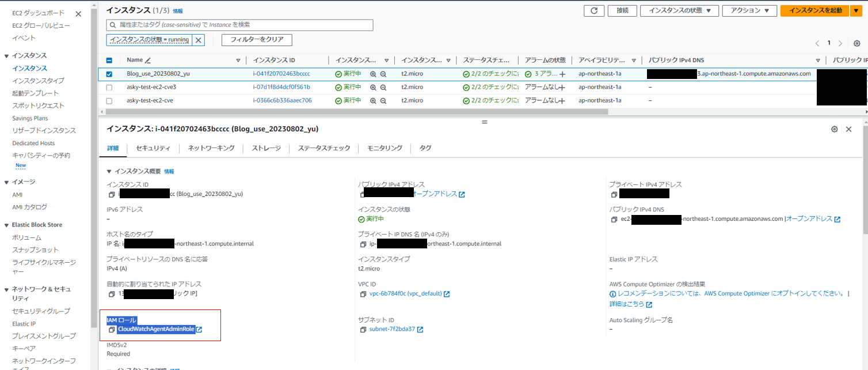
Task: Copy the サブネット ID value
Action: pyautogui.click(x=363, y=330)
